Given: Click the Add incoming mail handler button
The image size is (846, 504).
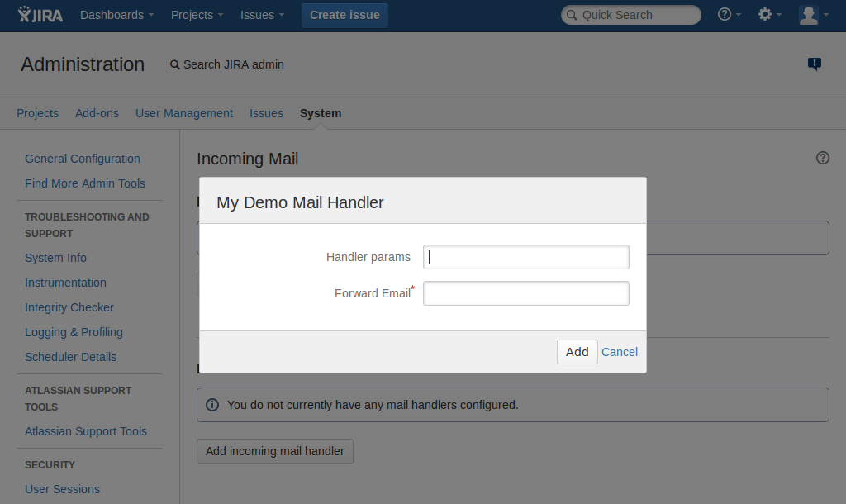Looking at the screenshot, I should (x=274, y=451).
